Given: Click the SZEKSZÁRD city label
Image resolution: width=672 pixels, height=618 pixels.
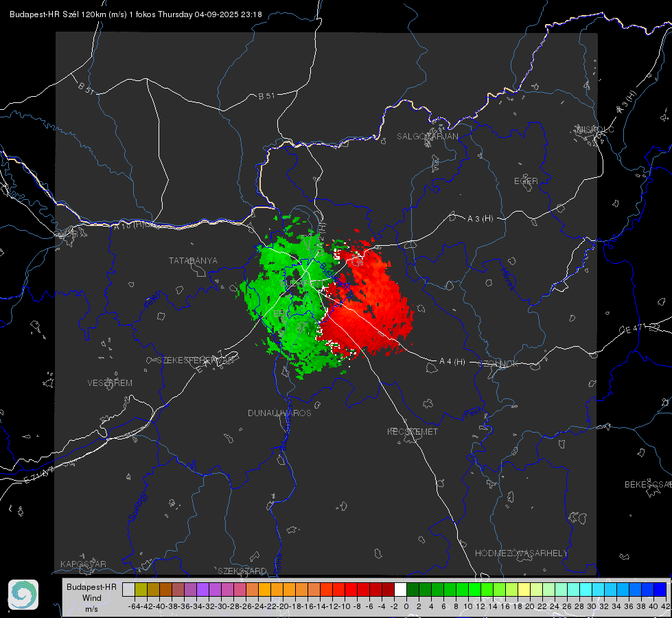Looking at the screenshot, I should point(242,571).
